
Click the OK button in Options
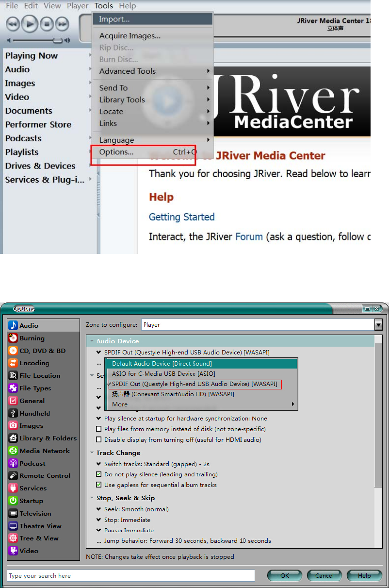(285, 575)
